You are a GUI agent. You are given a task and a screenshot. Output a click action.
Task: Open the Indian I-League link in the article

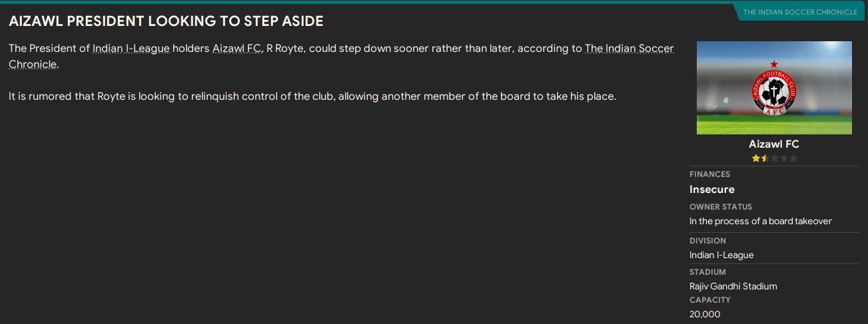(x=131, y=49)
